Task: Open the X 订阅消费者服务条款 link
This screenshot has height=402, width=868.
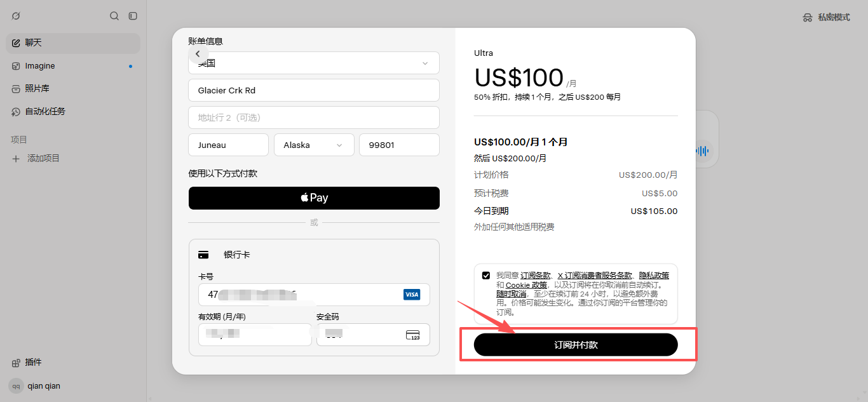Action: 595,276
